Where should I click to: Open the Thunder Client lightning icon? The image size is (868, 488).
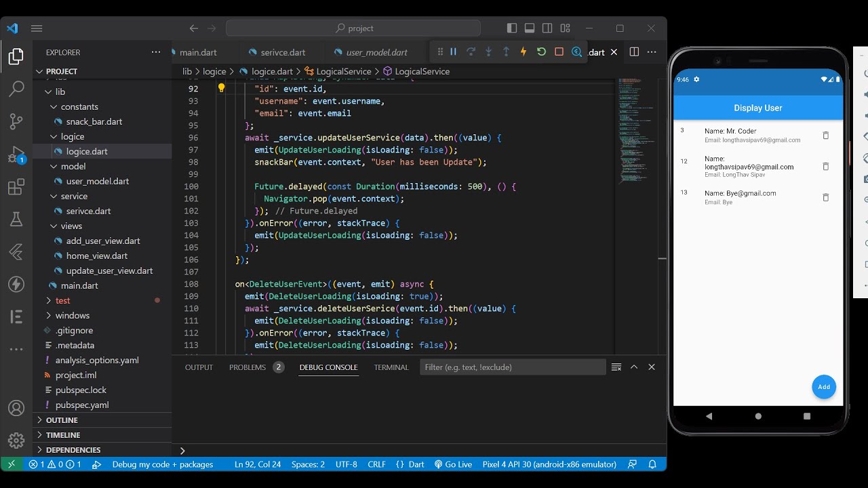point(16,284)
